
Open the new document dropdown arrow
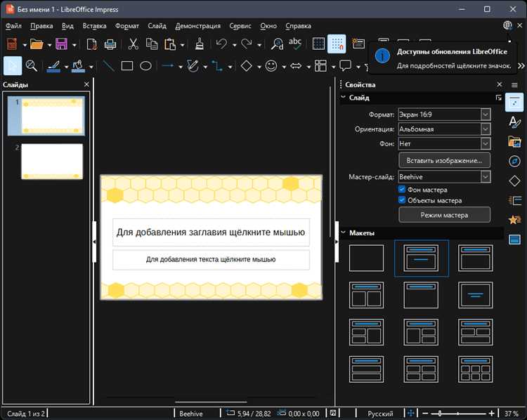point(25,45)
